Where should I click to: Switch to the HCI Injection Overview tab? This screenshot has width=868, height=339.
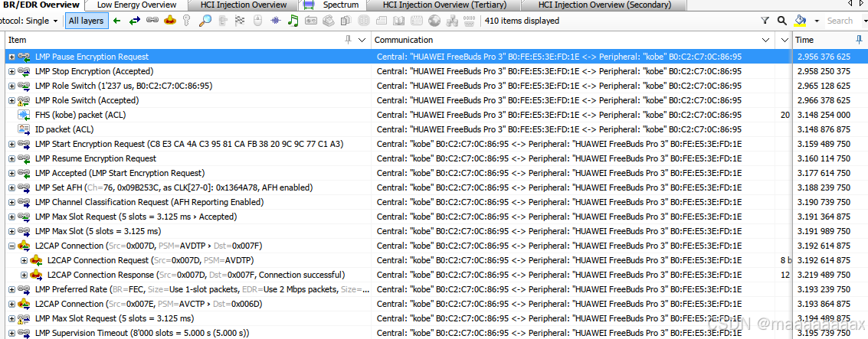(242, 5)
